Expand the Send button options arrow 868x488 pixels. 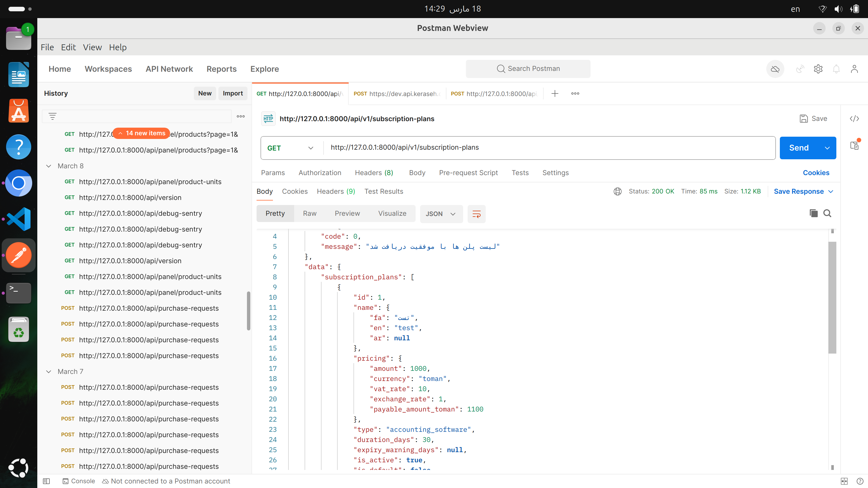827,148
